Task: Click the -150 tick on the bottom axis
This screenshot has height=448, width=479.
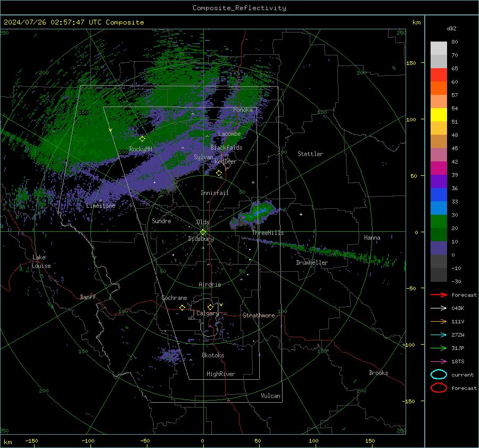Action: click(31, 441)
